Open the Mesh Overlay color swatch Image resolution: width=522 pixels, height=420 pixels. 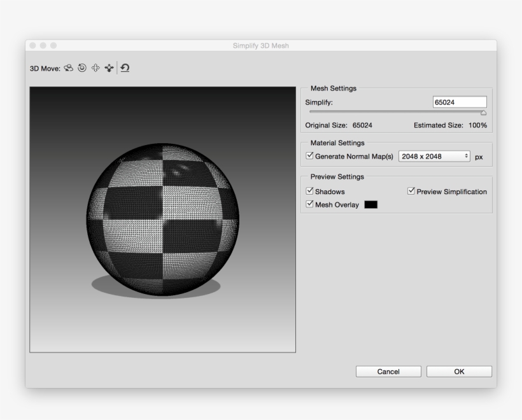[x=370, y=204]
